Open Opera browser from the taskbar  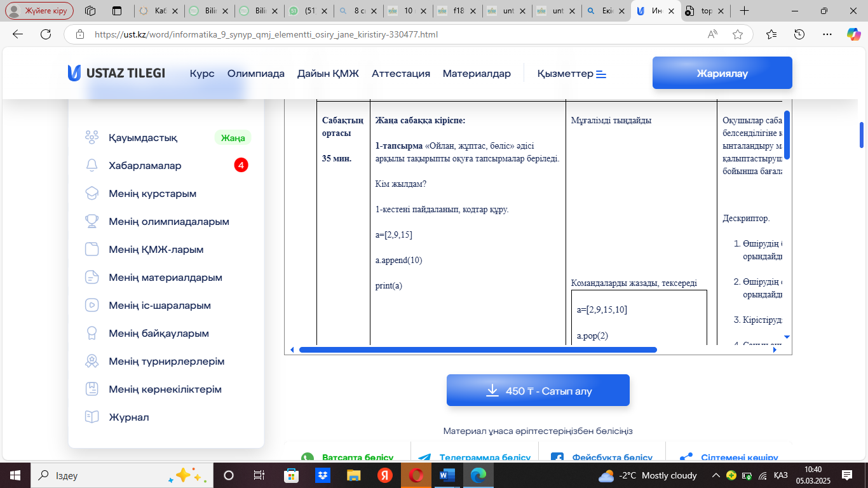[416, 475]
